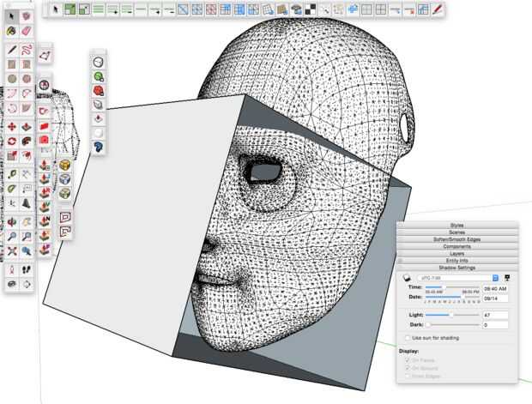
Task: Click the diagonal-line grid top toolbar icon
Action: pyautogui.click(x=183, y=9)
